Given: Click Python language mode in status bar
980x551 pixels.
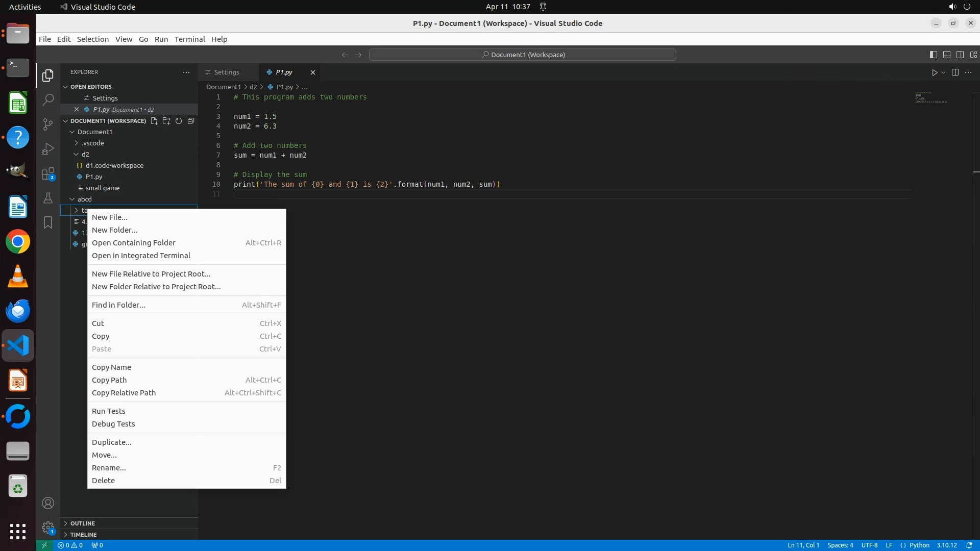Looking at the screenshot, I should click(x=919, y=545).
